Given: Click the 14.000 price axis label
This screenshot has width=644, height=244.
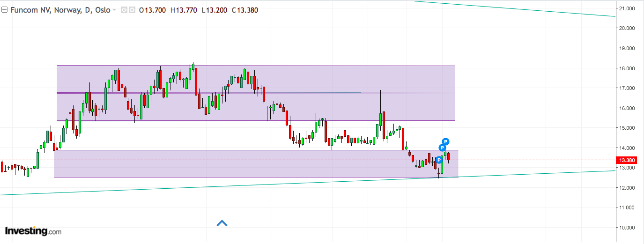Looking at the screenshot, I should click(627, 148).
